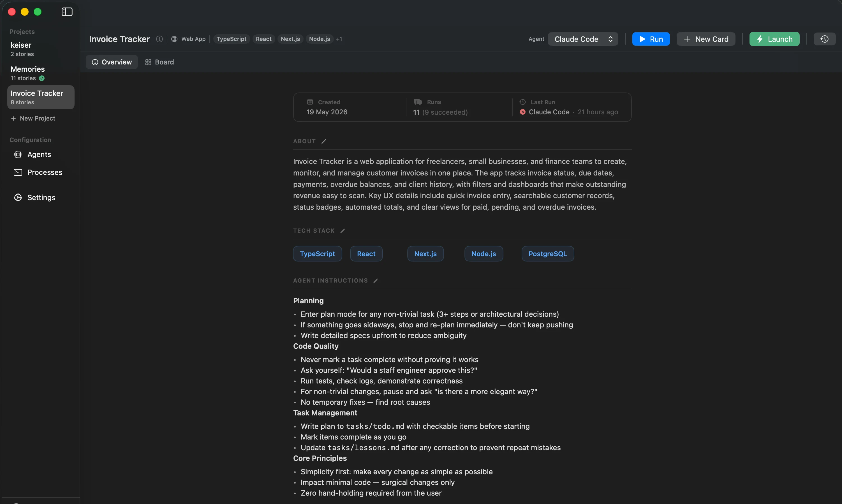The image size is (842, 504).
Task: Click the "Projects" sidebar section label
Action: (x=22, y=32)
